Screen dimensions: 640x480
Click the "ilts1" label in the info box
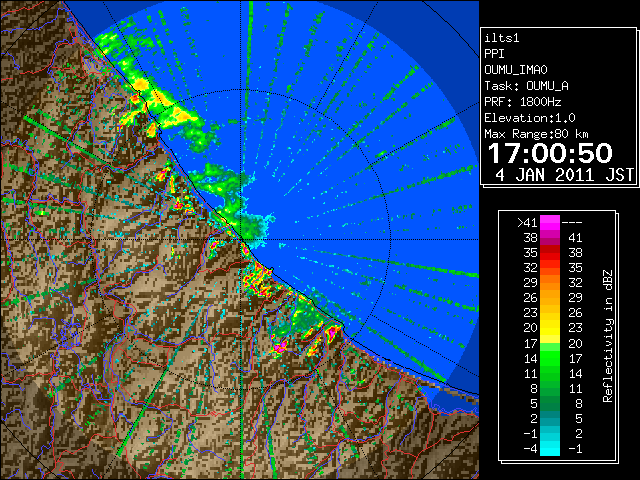click(x=501, y=38)
